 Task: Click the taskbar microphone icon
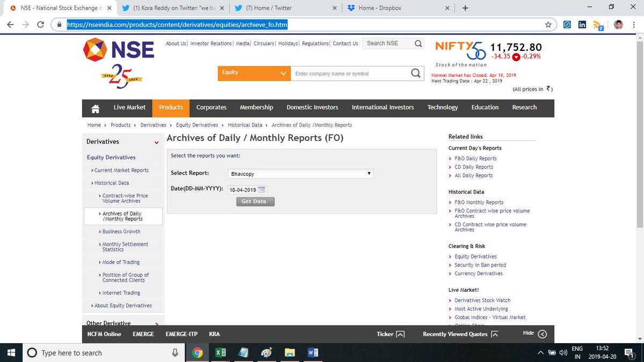[175, 353]
